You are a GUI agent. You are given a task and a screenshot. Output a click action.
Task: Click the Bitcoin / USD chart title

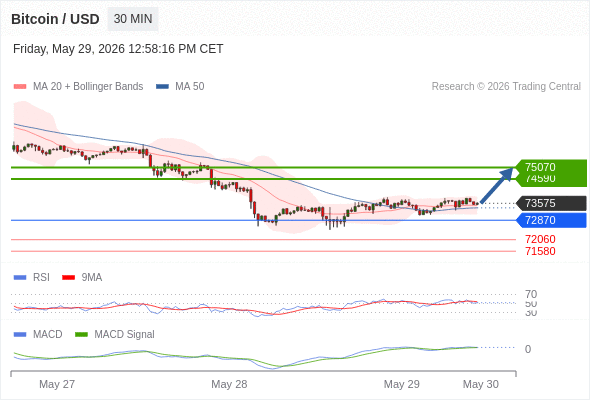(55, 19)
